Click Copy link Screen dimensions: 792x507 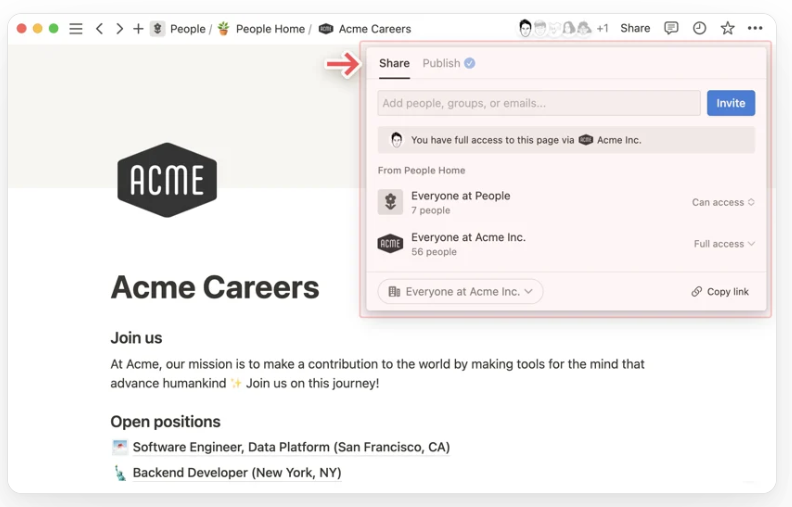720,291
